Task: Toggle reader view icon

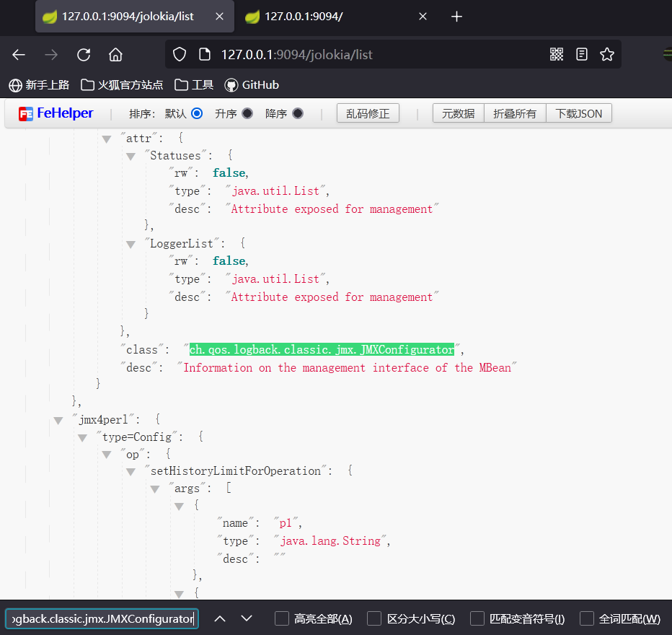Action: click(x=582, y=54)
